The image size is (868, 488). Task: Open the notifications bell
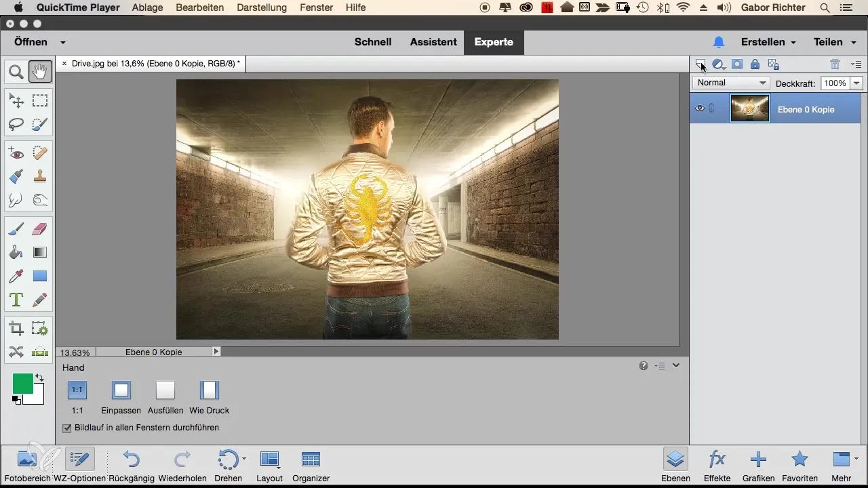pos(719,42)
